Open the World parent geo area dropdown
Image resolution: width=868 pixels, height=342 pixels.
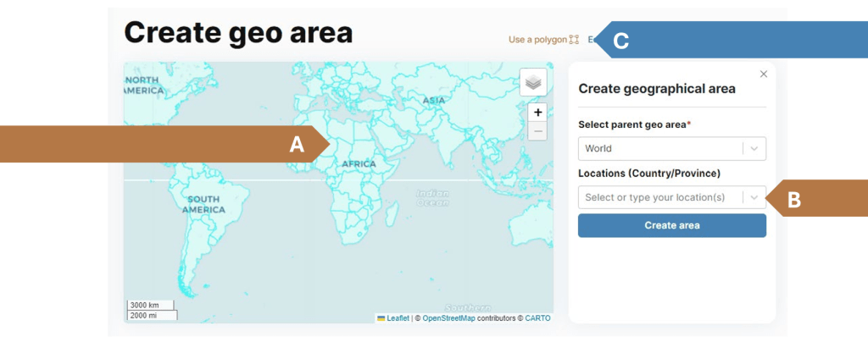pyautogui.click(x=672, y=149)
